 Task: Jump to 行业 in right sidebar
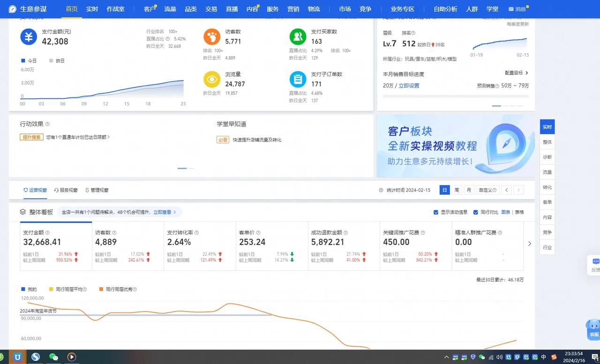click(547, 247)
